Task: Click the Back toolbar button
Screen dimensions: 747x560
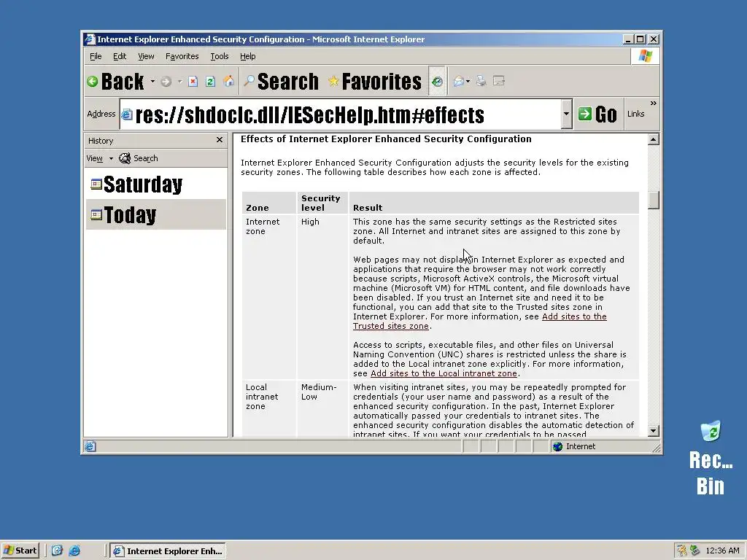Action: pos(115,82)
